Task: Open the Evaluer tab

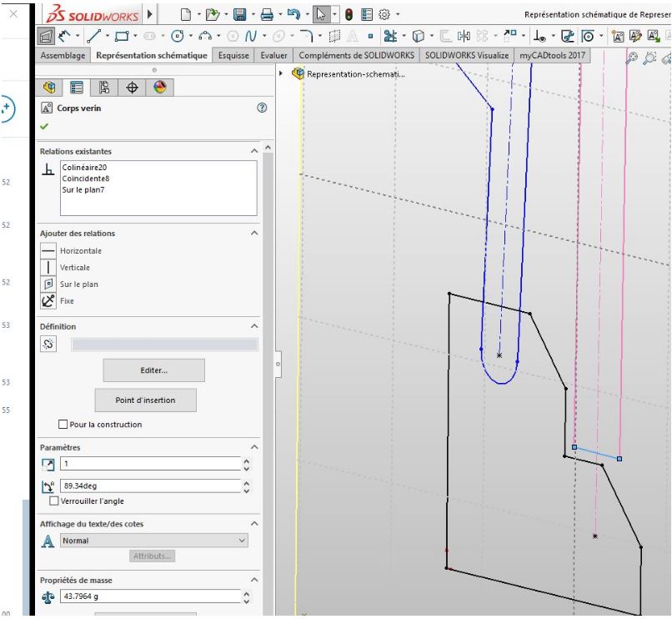Action: point(273,55)
